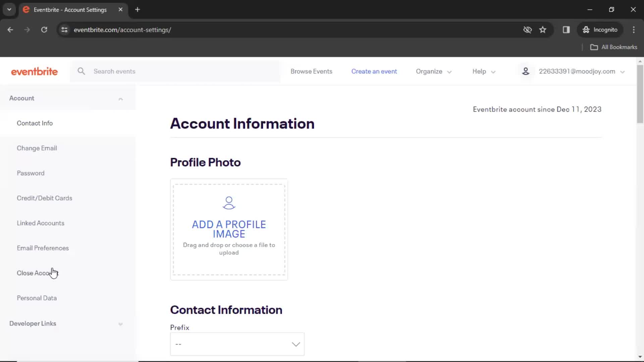Open the Help dropdown menu
This screenshot has height=362, width=644.
coord(484,71)
